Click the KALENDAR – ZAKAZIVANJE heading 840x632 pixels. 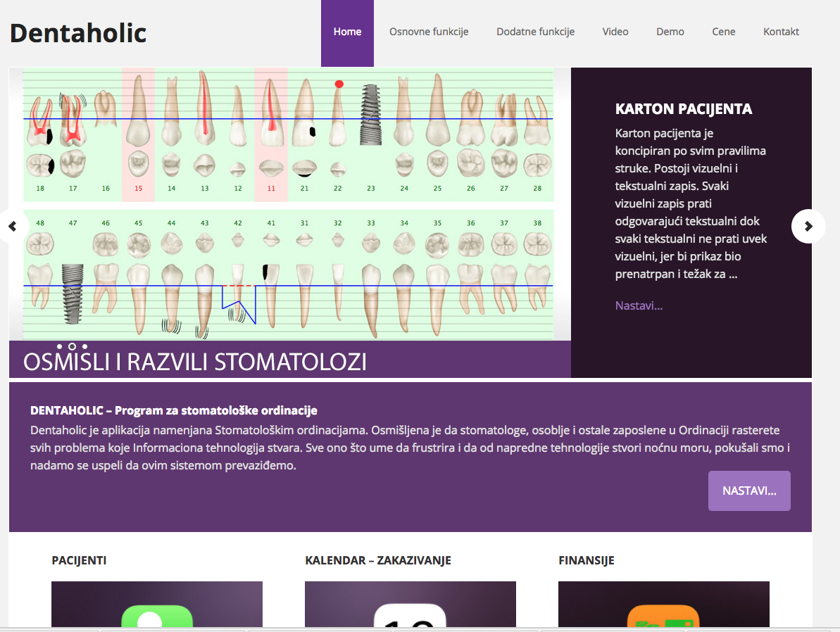coord(378,560)
